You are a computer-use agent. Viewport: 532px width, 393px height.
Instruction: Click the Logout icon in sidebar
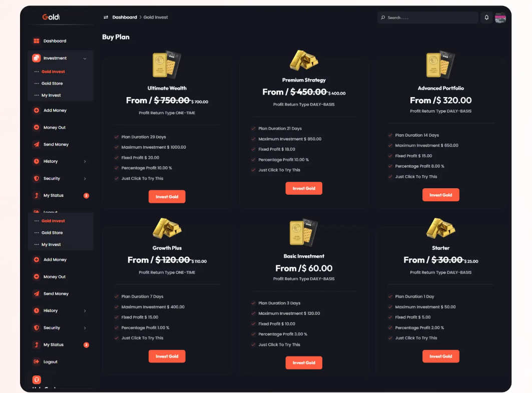[37, 361]
